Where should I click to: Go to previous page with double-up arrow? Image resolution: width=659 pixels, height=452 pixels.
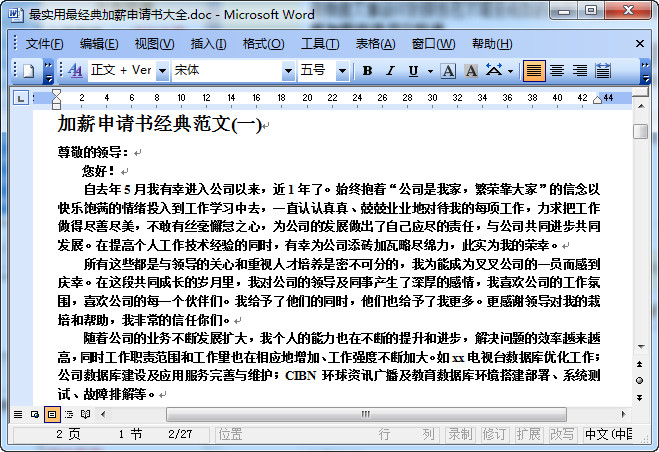click(640, 364)
